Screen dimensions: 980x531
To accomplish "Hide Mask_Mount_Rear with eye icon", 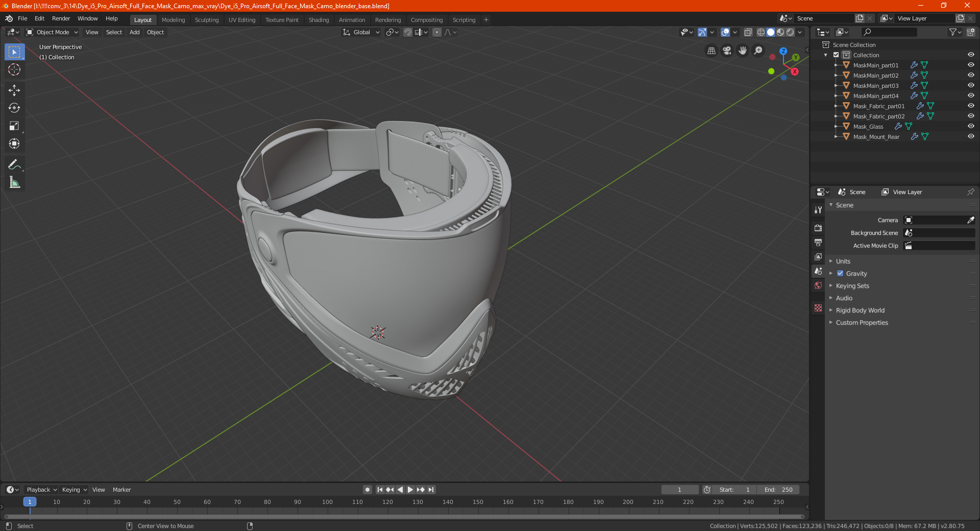I will pos(971,136).
